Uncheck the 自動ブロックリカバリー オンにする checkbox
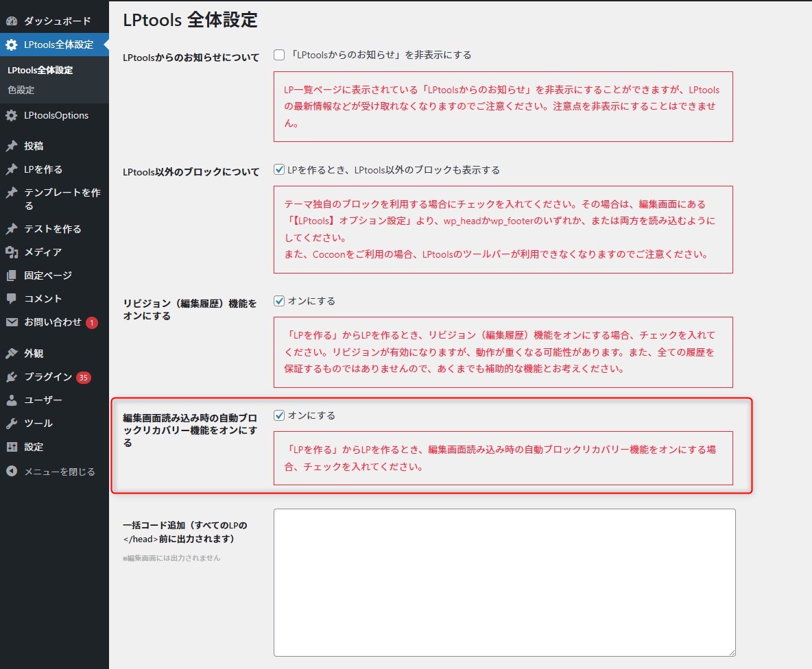The width and height of the screenshot is (812, 669). tap(279, 415)
